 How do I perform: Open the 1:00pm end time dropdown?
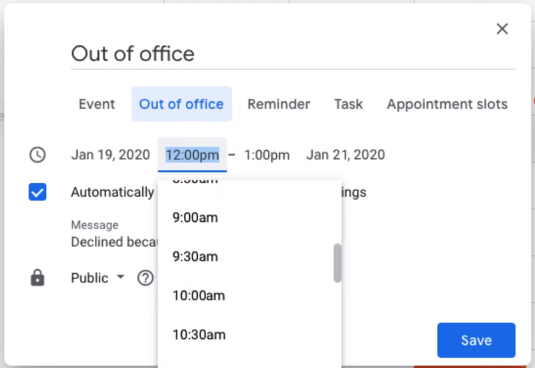click(x=267, y=155)
